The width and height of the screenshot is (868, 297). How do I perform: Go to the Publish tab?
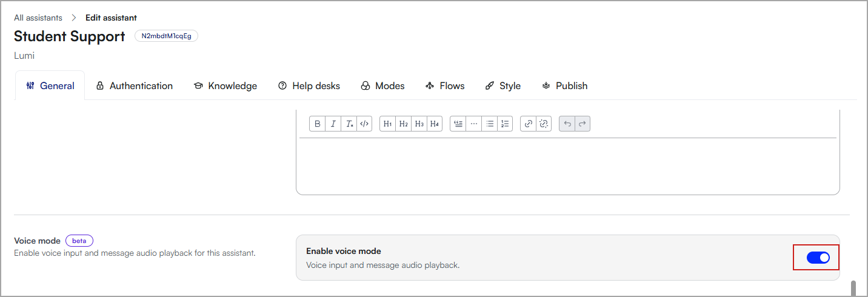coord(565,86)
